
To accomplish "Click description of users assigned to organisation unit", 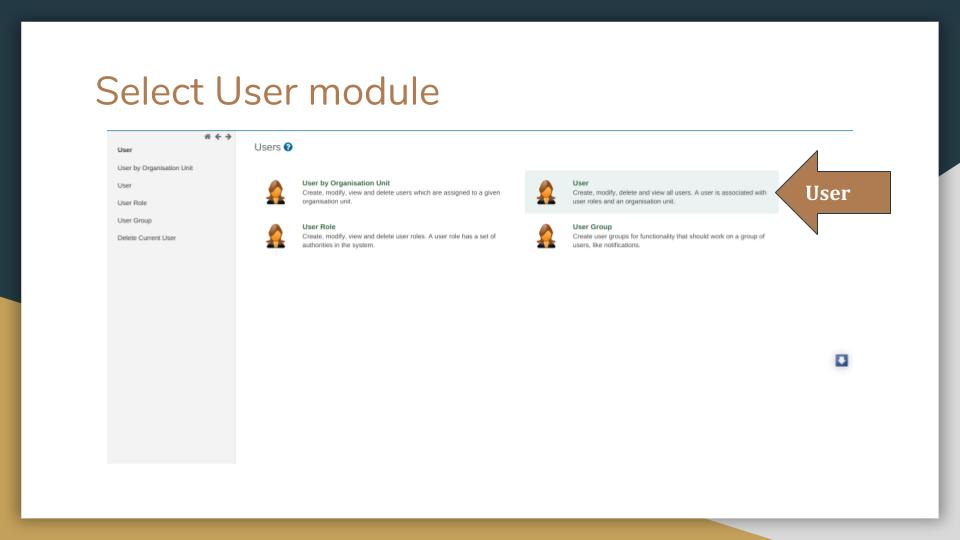I will [x=401, y=197].
